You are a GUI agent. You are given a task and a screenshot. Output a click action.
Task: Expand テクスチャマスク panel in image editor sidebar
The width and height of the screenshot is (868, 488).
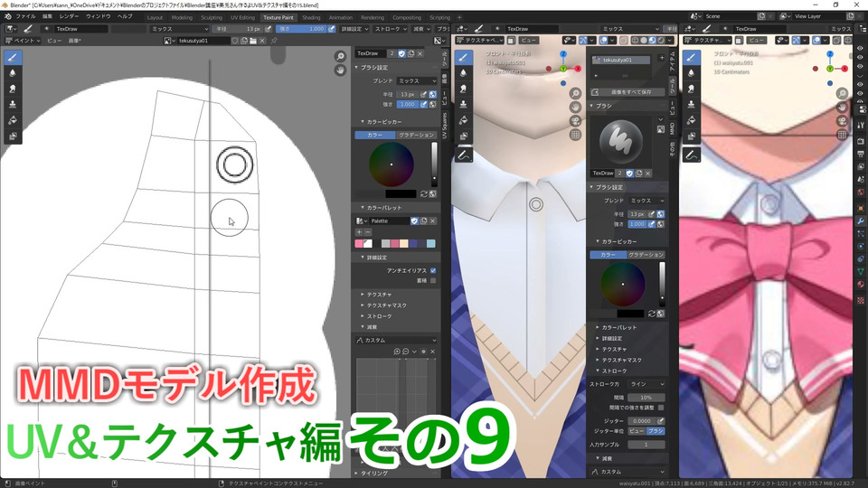[386, 305]
